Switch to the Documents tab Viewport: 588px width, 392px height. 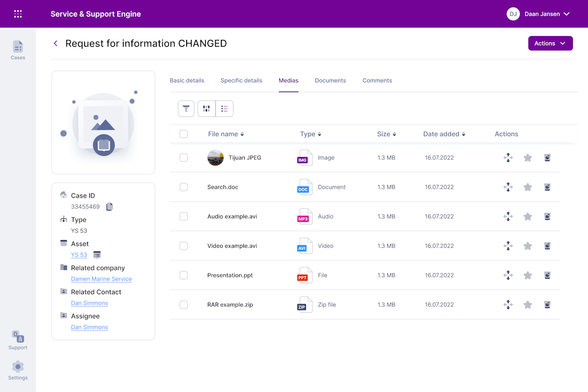(330, 81)
